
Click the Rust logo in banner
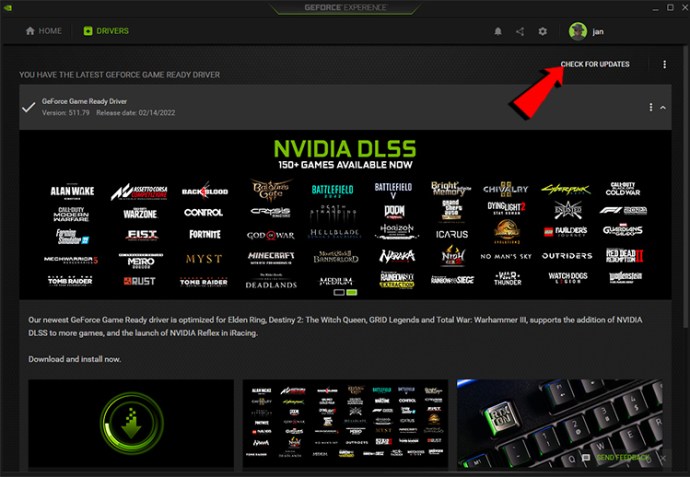[x=139, y=281]
